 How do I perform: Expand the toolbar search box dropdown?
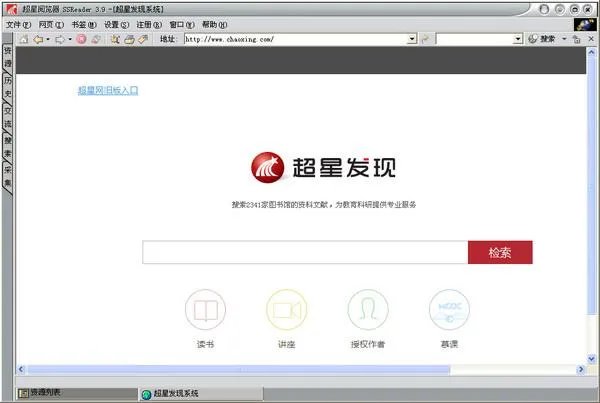[x=518, y=39]
